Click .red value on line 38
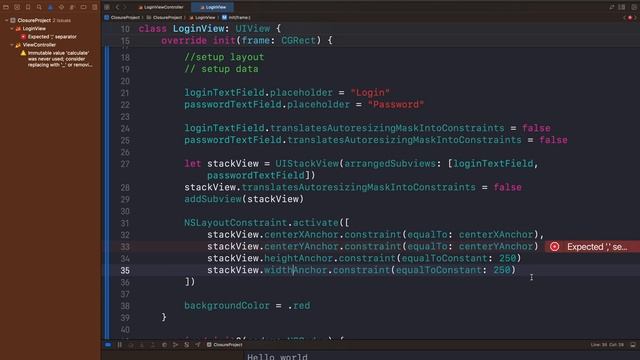 [299, 306]
